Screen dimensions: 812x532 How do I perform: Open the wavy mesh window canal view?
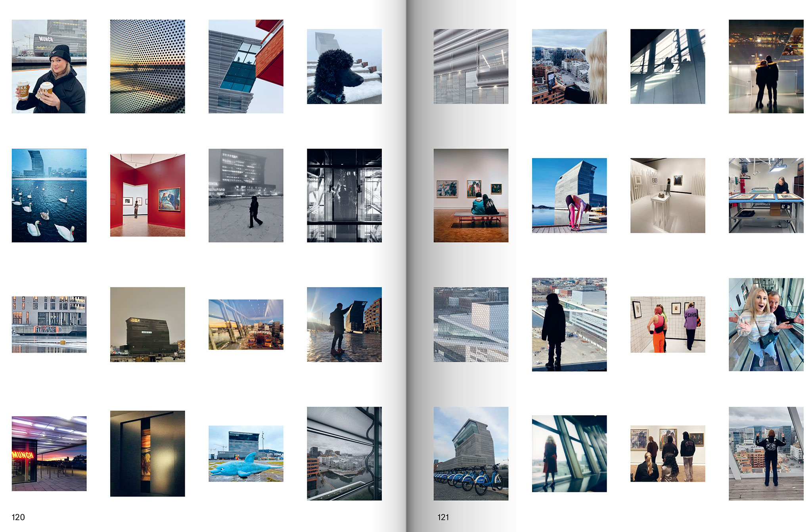(x=344, y=453)
